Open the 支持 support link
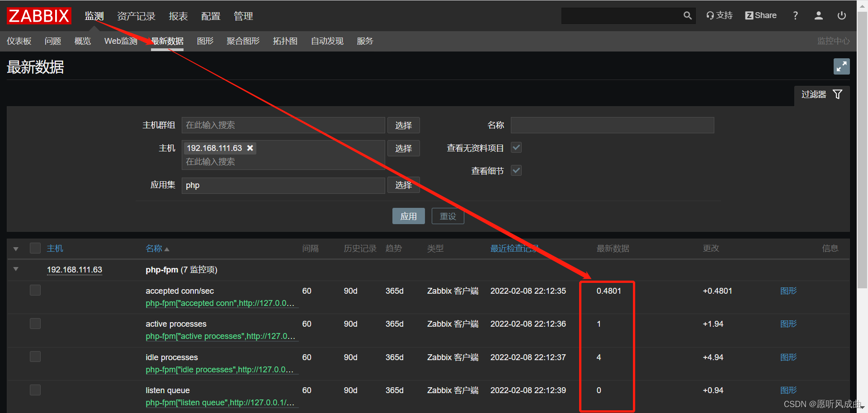868x413 pixels. 719,15
